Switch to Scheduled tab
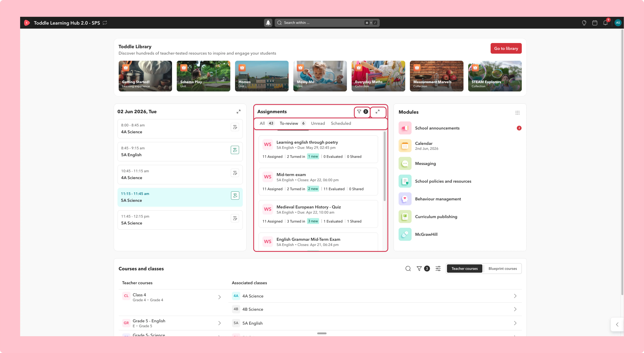This screenshot has height=353, width=644. tap(341, 123)
